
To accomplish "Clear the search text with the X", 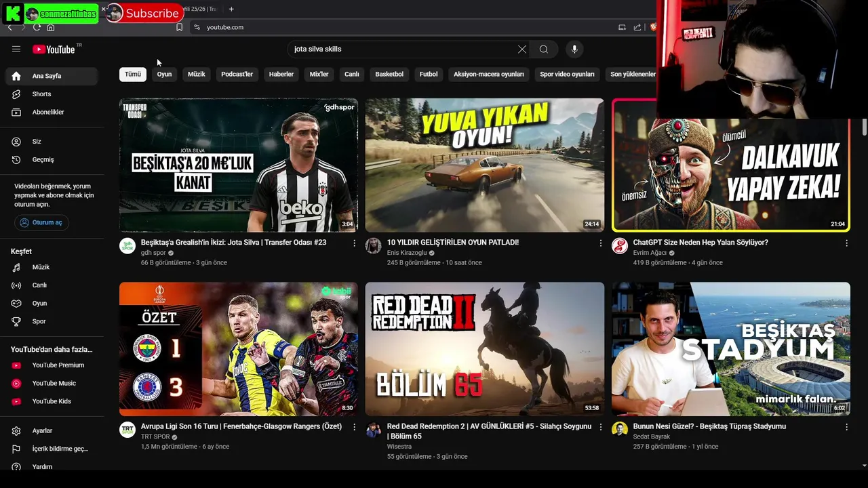I will [x=521, y=49].
